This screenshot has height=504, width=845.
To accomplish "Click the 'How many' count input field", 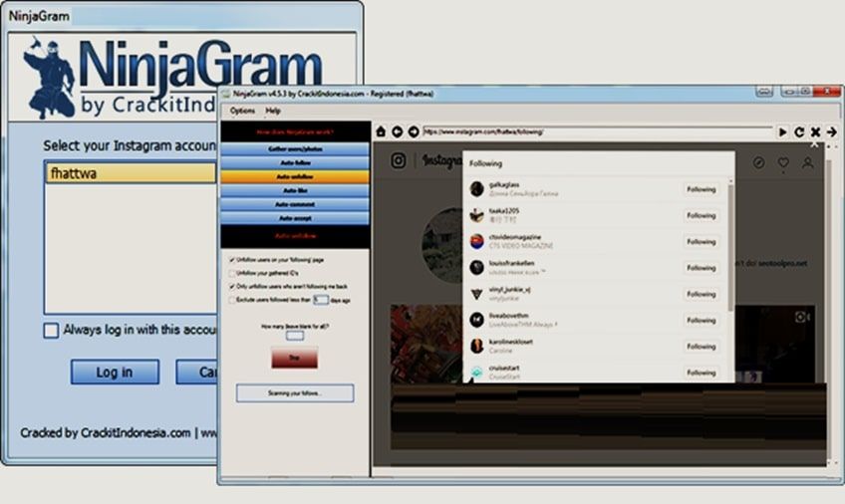I will [x=295, y=336].
